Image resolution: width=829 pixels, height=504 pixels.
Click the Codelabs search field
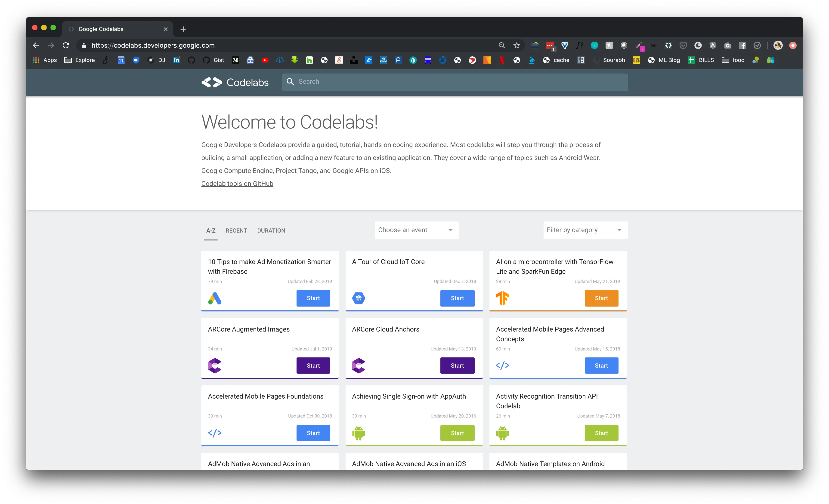pos(454,82)
